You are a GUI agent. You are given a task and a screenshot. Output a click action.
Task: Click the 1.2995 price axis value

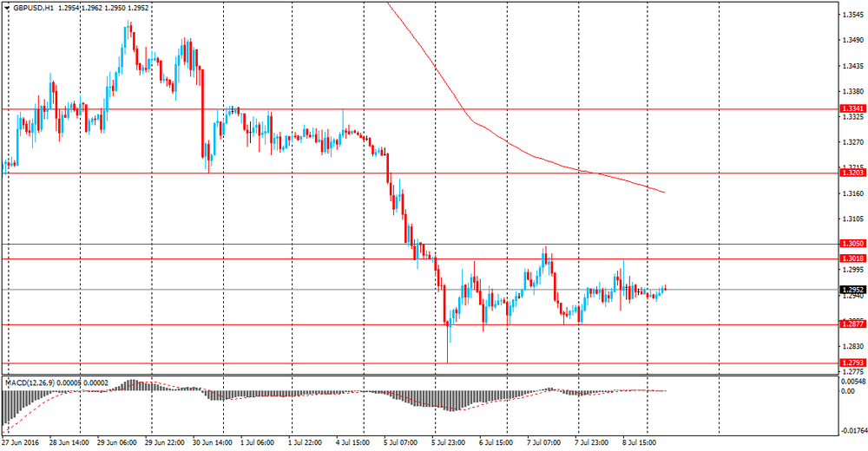(852, 270)
